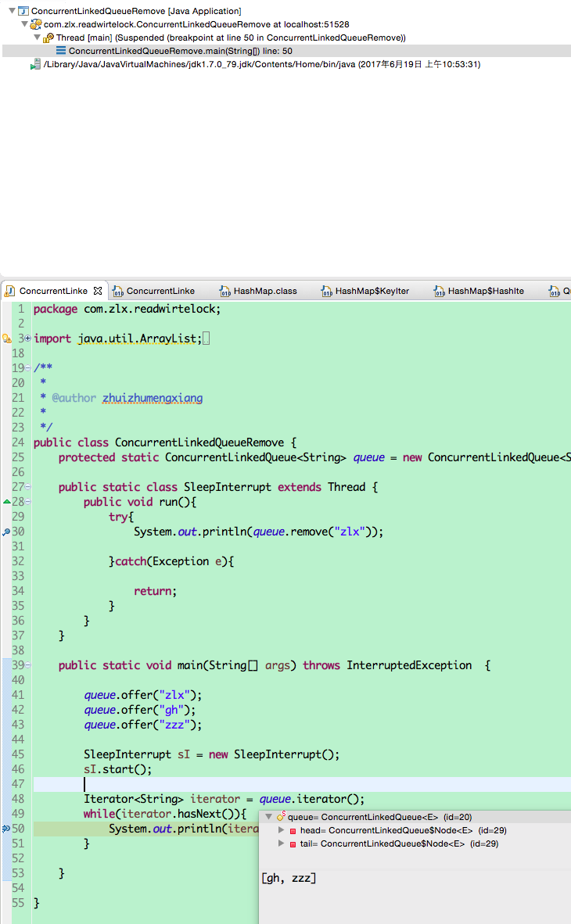571x924 pixels.
Task: Select the main(String[]) line 50 stack frame
Action: [x=180, y=51]
